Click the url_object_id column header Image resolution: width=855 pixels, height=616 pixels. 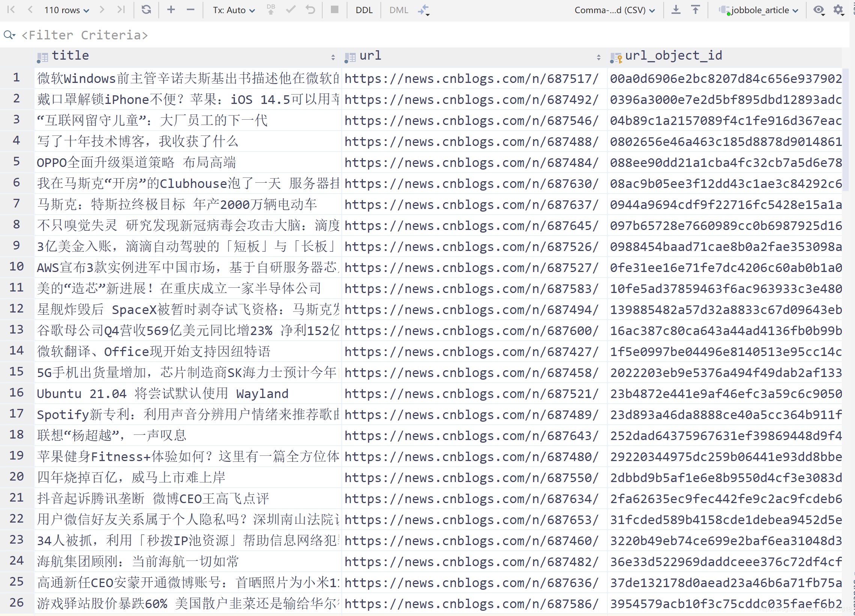673,56
